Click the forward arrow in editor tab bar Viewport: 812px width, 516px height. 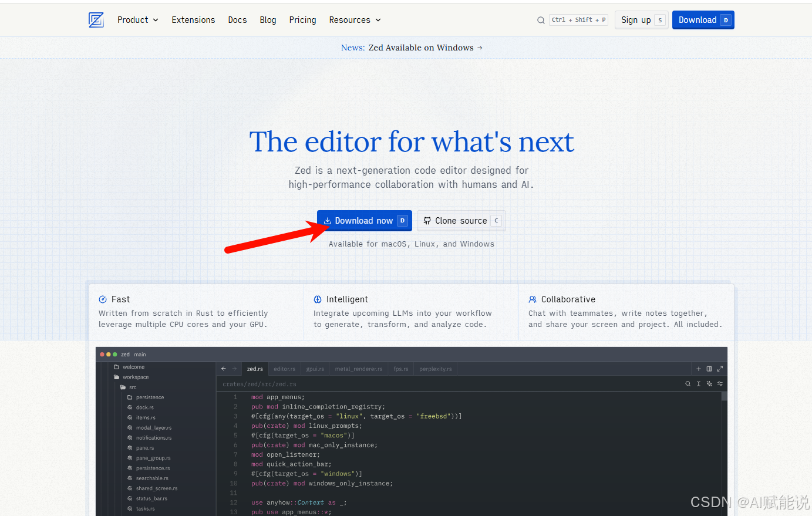coord(234,369)
